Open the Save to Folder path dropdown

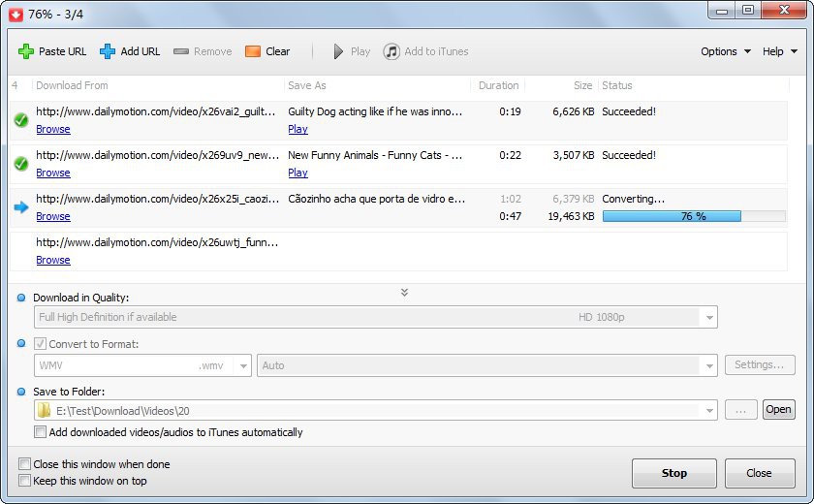(709, 411)
